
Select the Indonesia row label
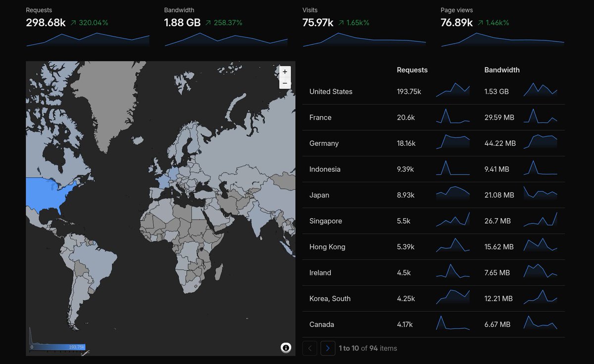pos(325,169)
